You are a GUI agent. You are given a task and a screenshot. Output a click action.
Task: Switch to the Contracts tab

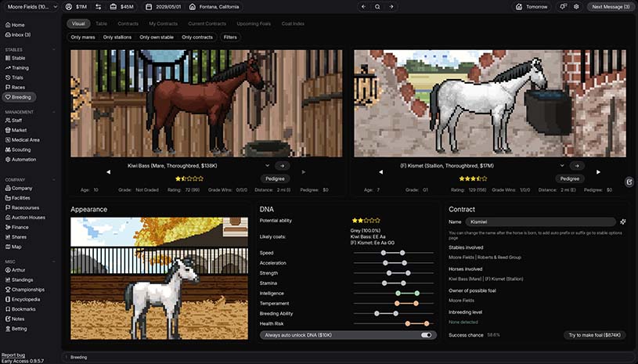128,23
